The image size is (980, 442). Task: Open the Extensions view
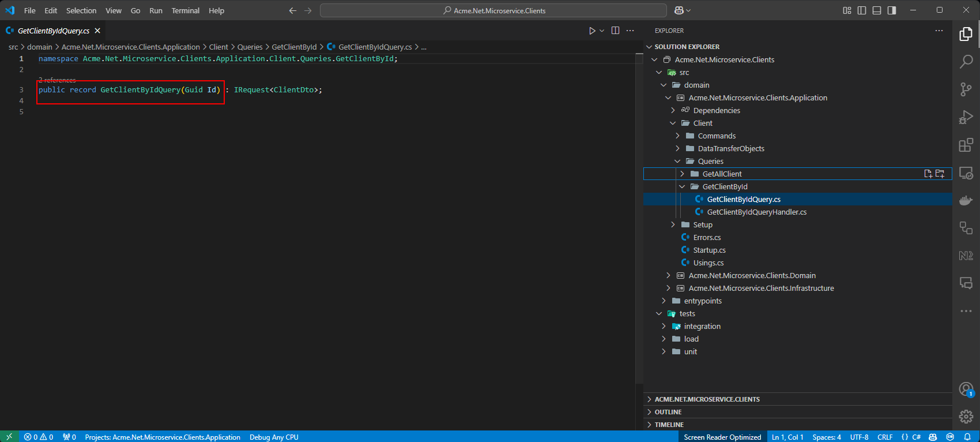tap(966, 145)
